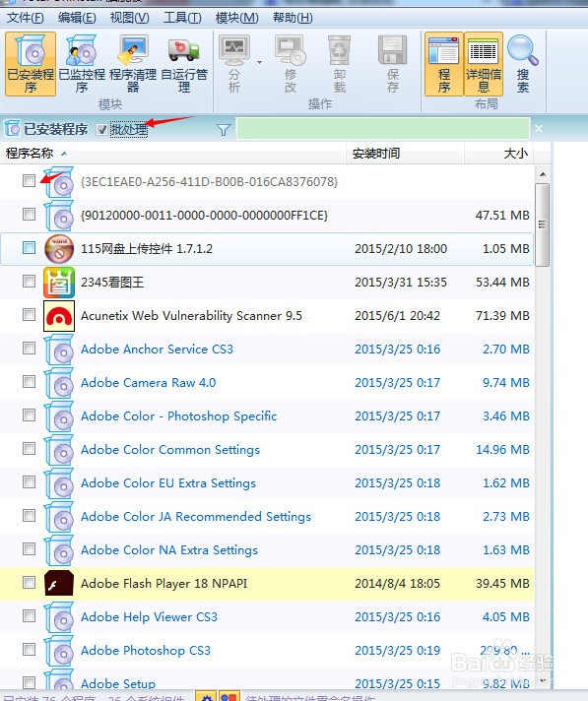Click the filter funnel icon
The image size is (588, 701).
(x=224, y=130)
